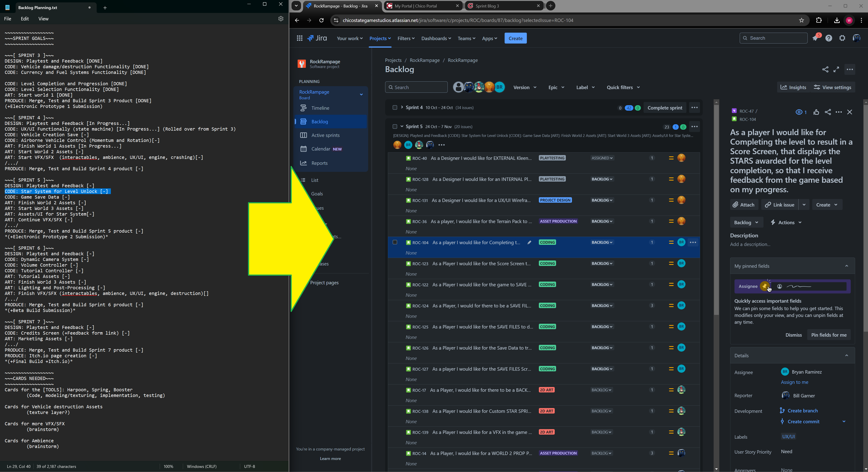Image resolution: width=868 pixels, height=472 pixels.
Task: Click the share icon in the issue panel
Action: click(828, 112)
